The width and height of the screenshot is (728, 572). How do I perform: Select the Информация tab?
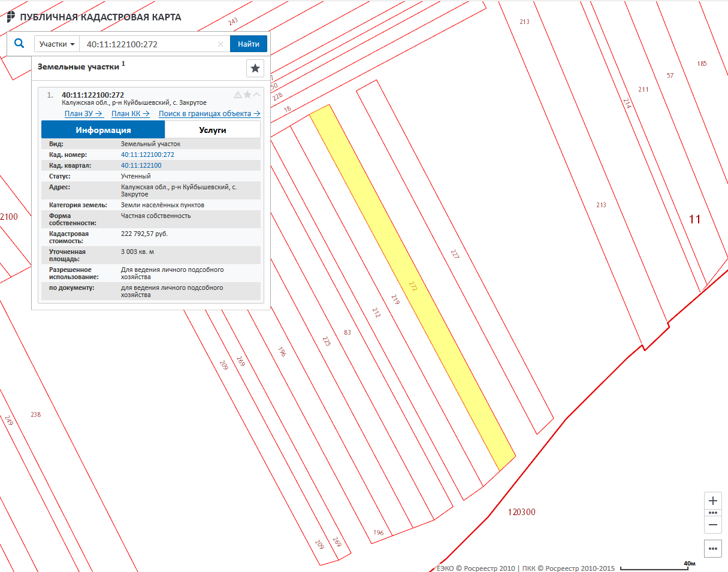point(103,130)
